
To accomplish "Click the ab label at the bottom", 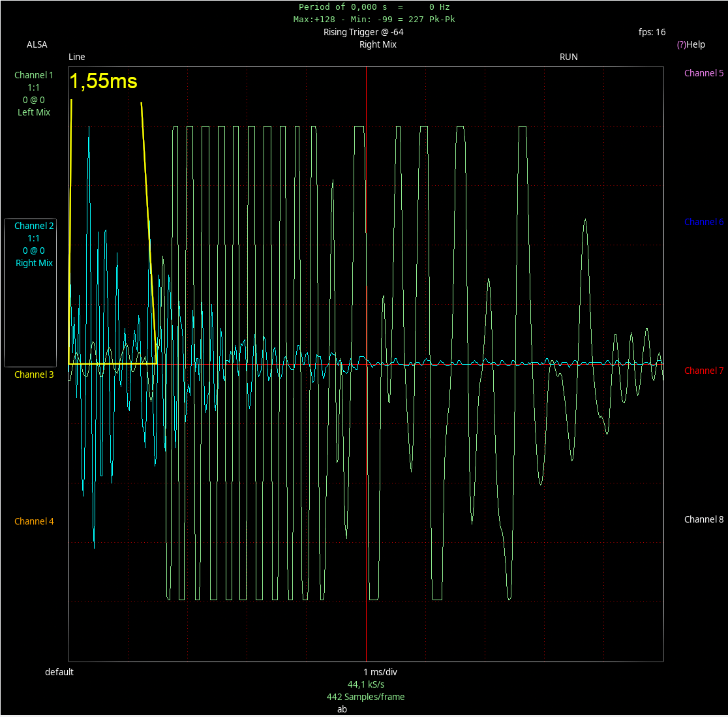I will (342, 709).
